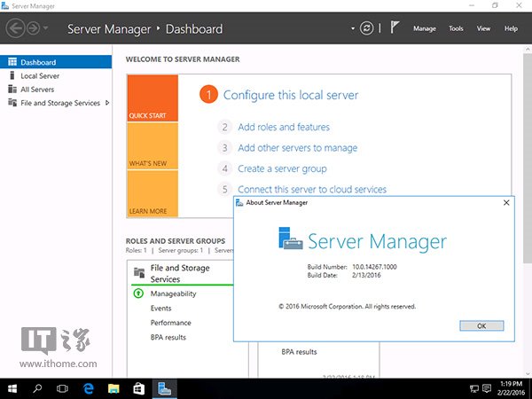Open File Explorer from taskbar
Screen dimensions: 532x399
[x=113, y=389]
